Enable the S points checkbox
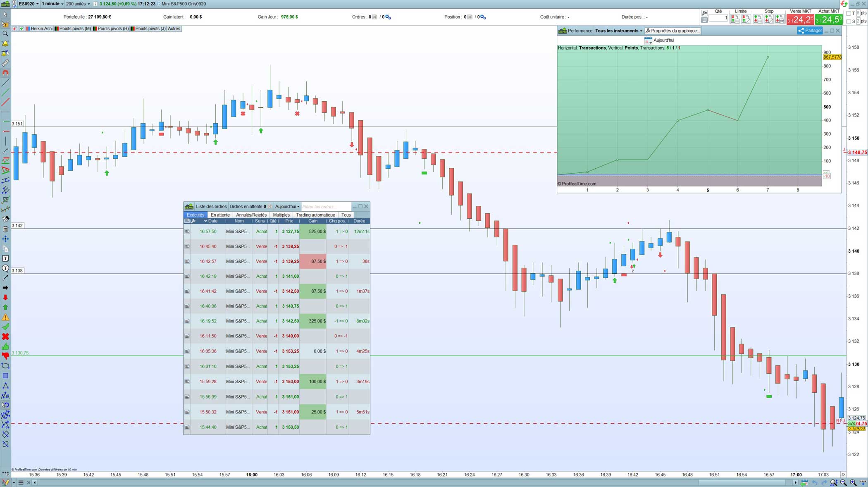The image size is (868, 487). click(x=849, y=21)
